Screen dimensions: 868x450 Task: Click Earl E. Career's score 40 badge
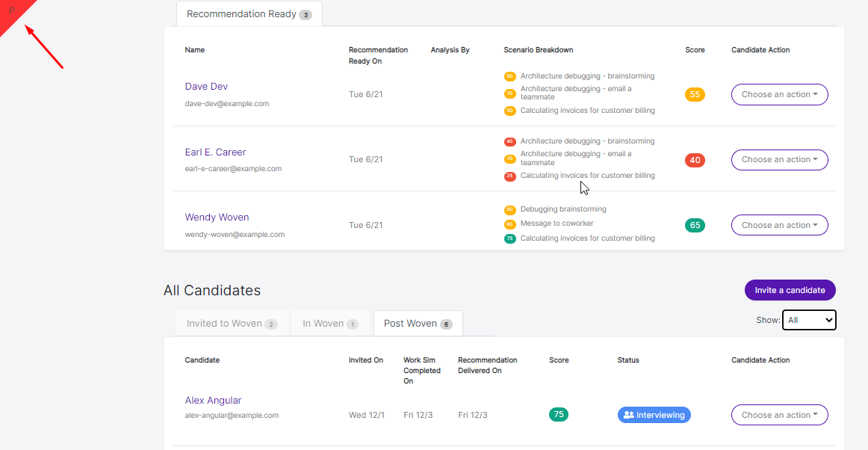695,161
